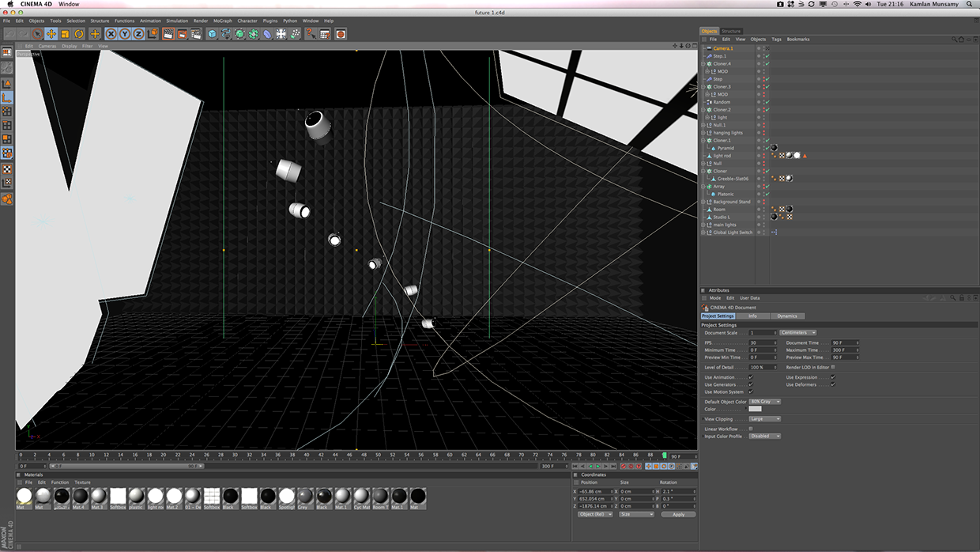Select the Greeble-Slat06 object
Screen dimensions: 980x552
pos(733,179)
